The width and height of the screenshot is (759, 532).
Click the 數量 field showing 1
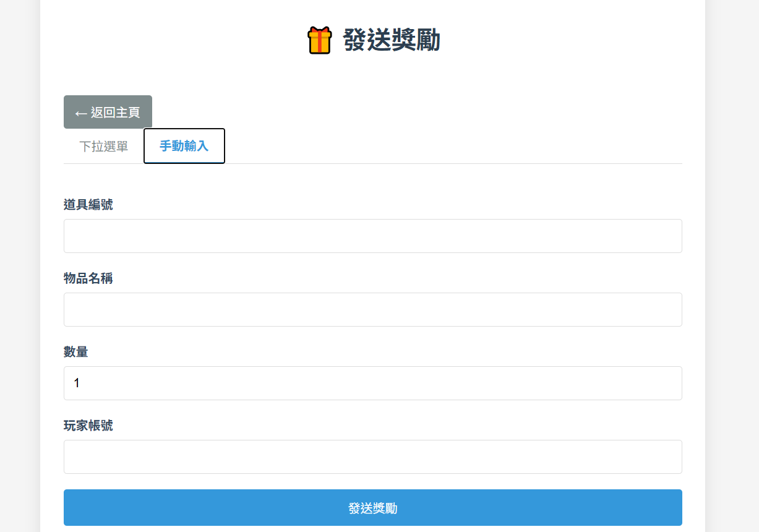(x=372, y=383)
